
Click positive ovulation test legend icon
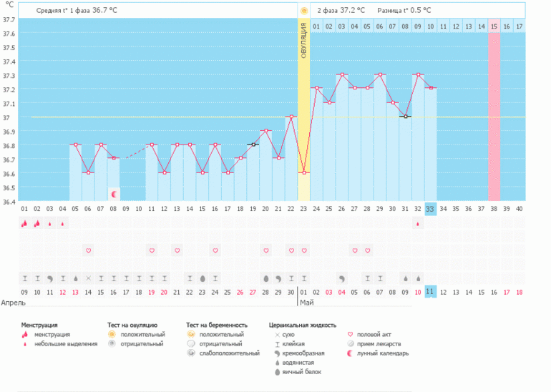pyautogui.click(x=112, y=334)
